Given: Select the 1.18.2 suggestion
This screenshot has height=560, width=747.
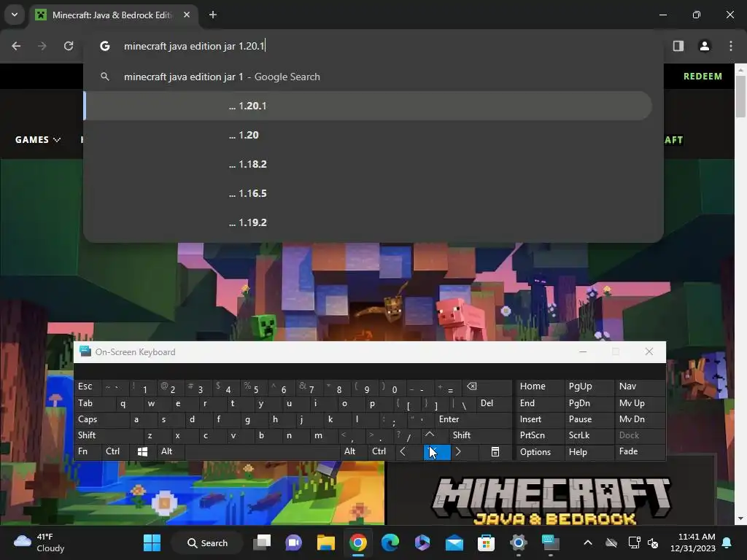Looking at the screenshot, I should click(368, 164).
